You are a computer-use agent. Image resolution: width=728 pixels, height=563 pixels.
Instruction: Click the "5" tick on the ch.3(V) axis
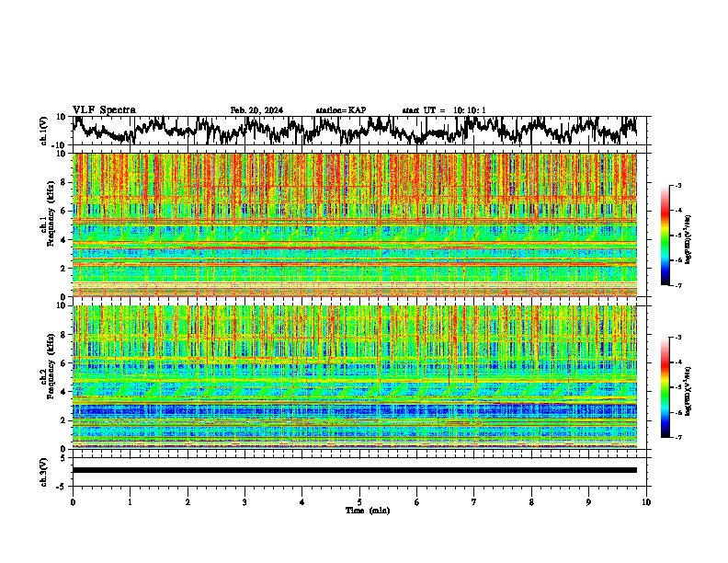[x=63, y=458]
